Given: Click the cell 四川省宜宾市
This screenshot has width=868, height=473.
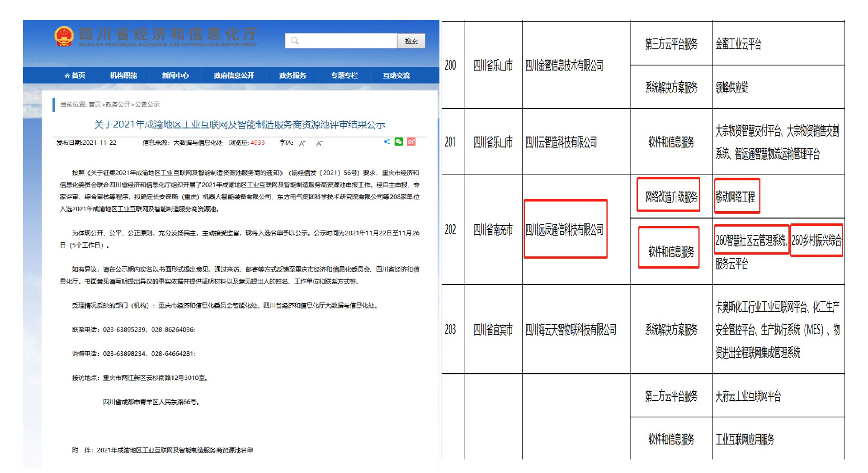Looking at the screenshot, I should [x=493, y=330].
